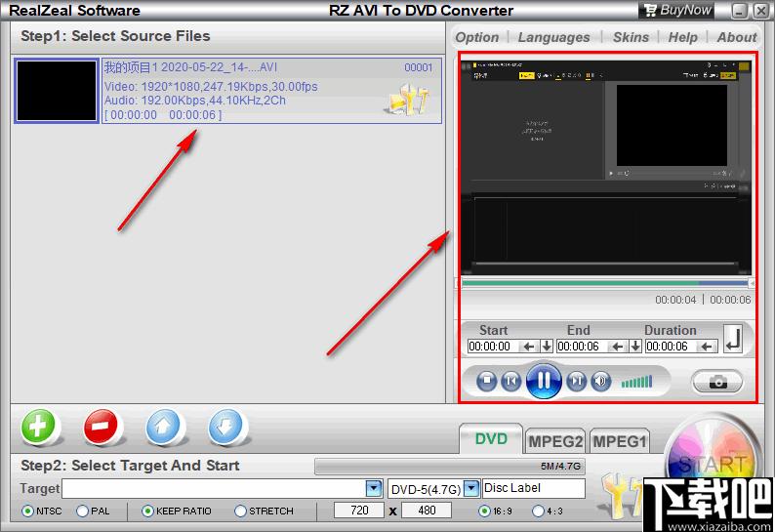This screenshot has width=775, height=532.
Task: Click down arrow next to Start time
Action: pyautogui.click(x=547, y=347)
